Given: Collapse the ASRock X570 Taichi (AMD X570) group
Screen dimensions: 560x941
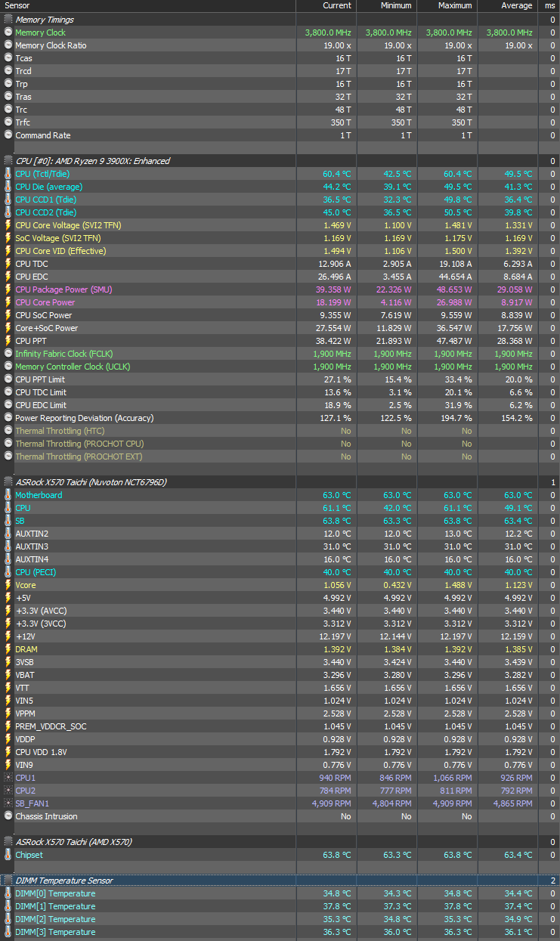Looking at the screenshot, I should pos(8,842).
